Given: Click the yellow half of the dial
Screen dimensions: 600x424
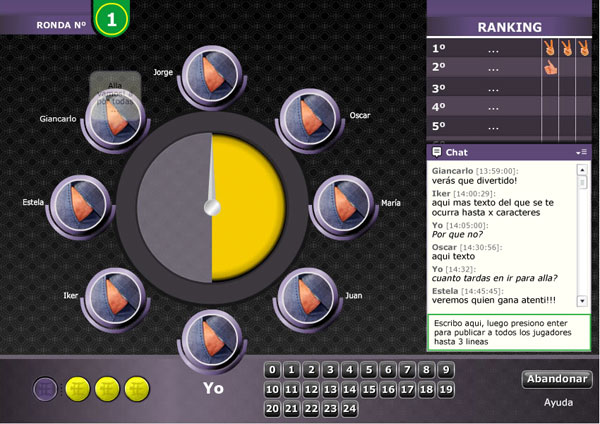Looking at the screenshot, I should (x=248, y=208).
